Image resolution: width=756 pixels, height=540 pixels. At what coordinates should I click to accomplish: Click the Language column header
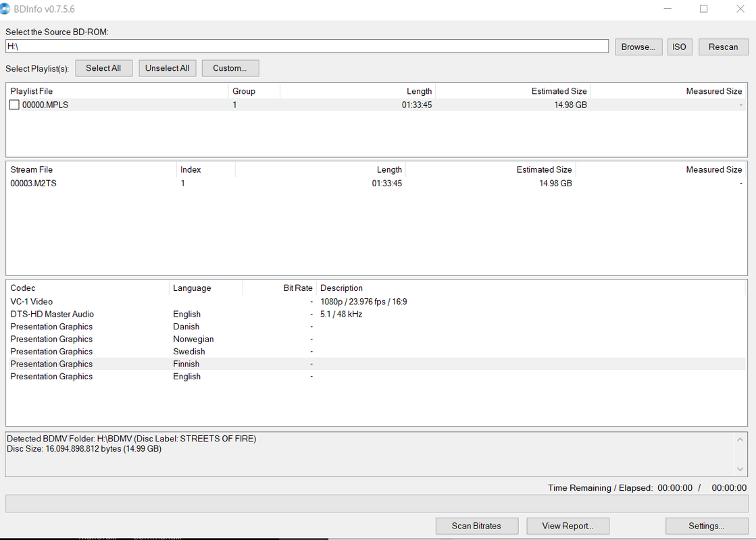pyautogui.click(x=206, y=288)
